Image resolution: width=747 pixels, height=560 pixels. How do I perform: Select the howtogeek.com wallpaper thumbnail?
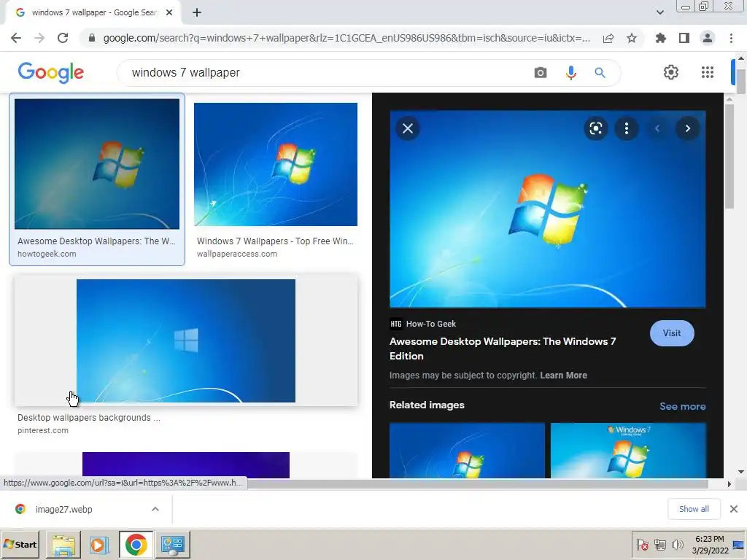[97, 164]
